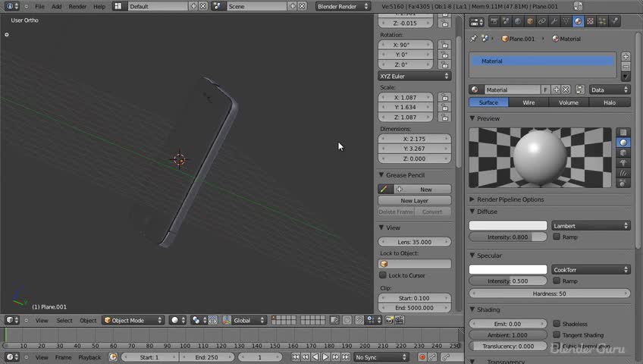The height and width of the screenshot is (364, 643).
Task: Open the Object Constraints chain-link tab
Action: pos(542,21)
